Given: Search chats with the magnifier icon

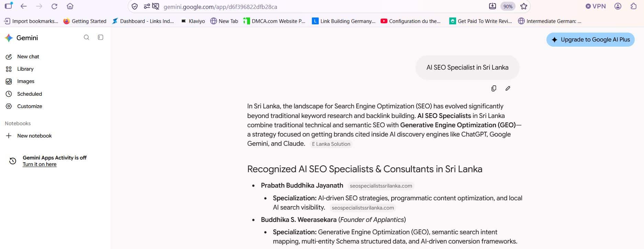Looking at the screenshot, I should [87, 37].
